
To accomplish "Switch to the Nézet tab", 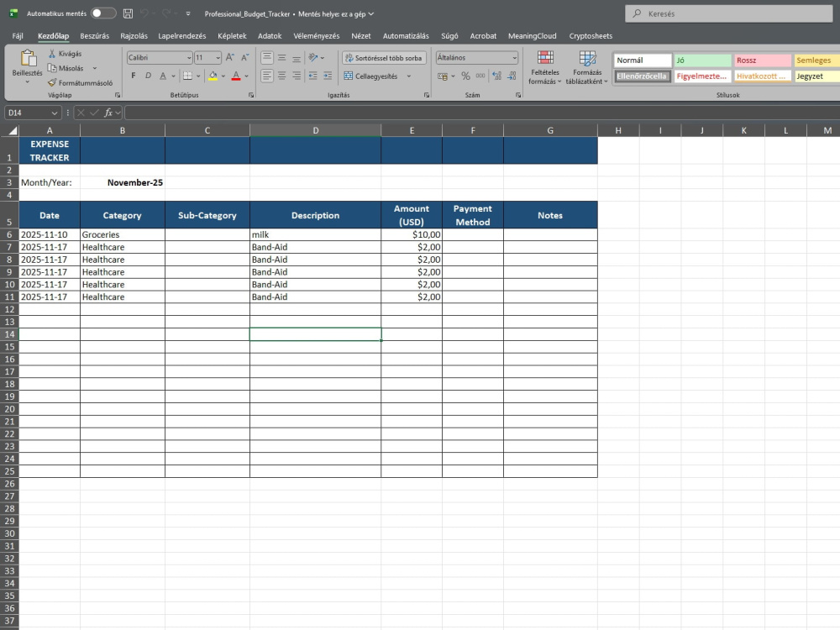I will [x=360, y=36].
